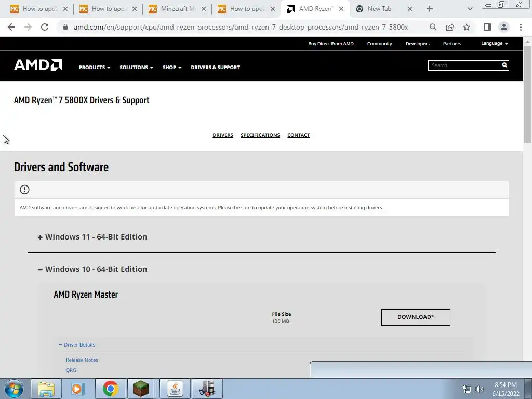The width and height of the screenshot is (532, 399).
Task: Close the AMD Ryzen tab
Action: point(341,9)
